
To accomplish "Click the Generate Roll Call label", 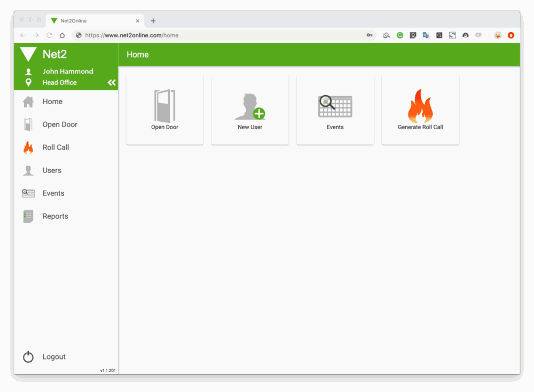I will [x=420, y=127].
